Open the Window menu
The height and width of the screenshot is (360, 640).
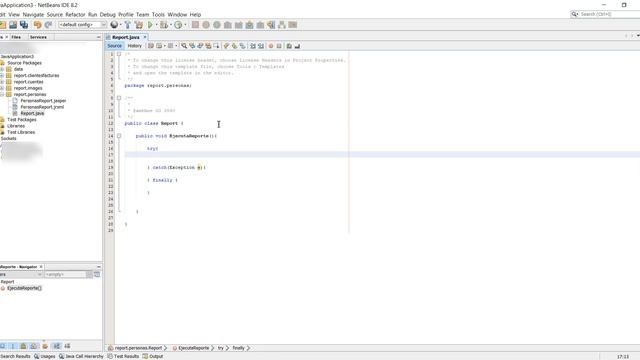(177, 14)
